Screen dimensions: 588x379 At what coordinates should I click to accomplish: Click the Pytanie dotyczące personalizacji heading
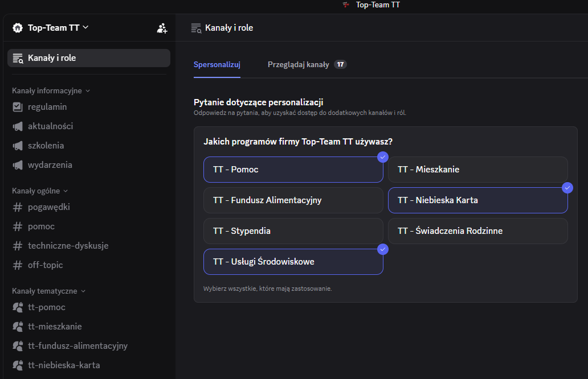coord(258,102)
